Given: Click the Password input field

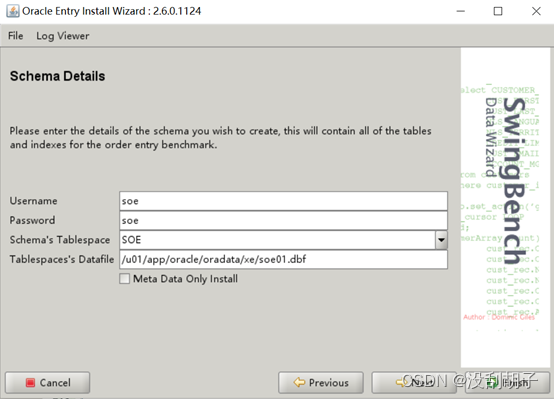Looking at the screenshot, I should [x=283, y=221].
